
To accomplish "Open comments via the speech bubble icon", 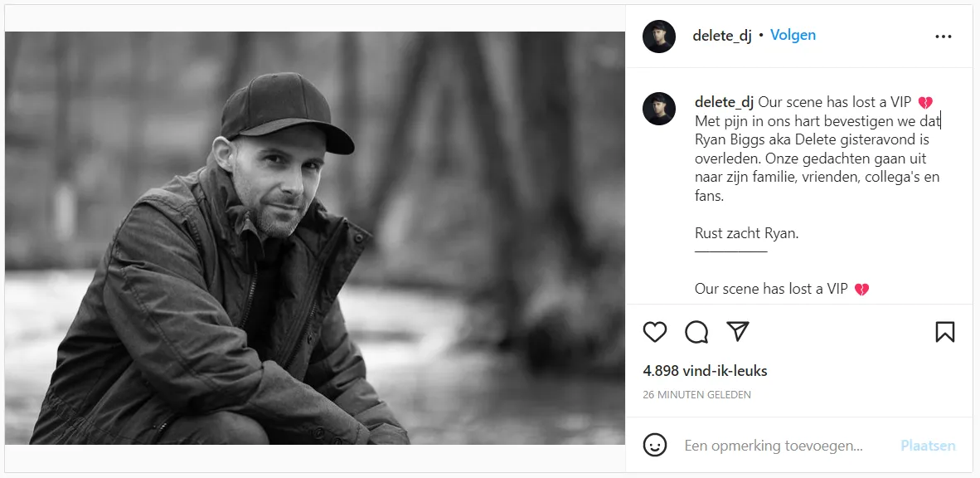I will pyautogui.click(x=696, y=332).
